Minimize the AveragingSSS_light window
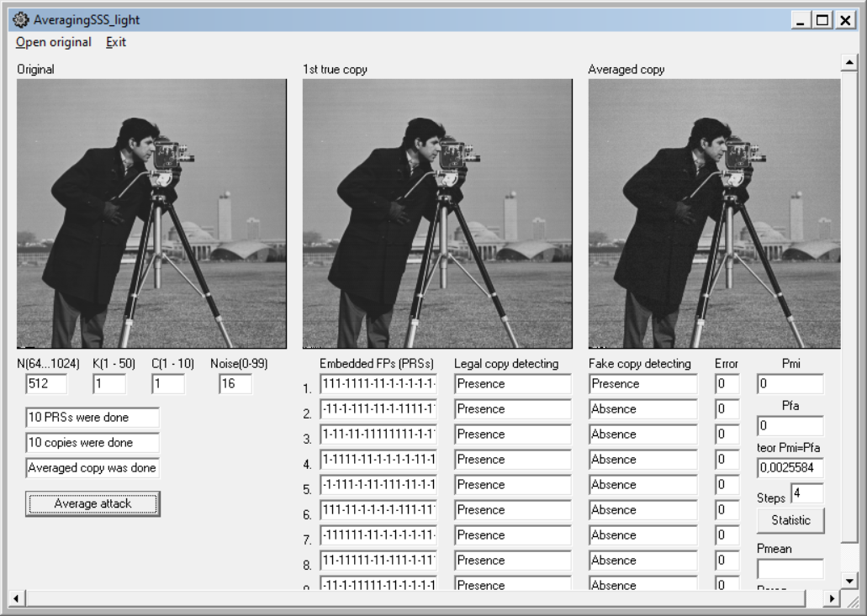The width and height of the screenshot is (867, 616). click(x=800, y=20)
